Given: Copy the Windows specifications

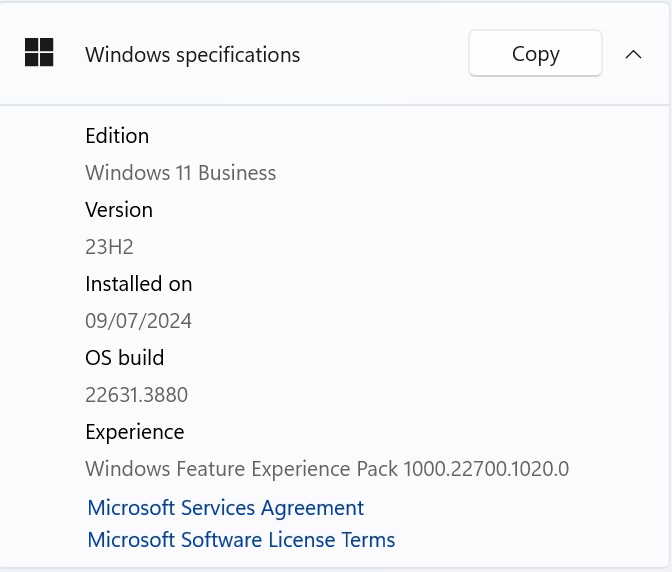Looking at the screenshot, I should pyautogui.click(x=535, y=54).
